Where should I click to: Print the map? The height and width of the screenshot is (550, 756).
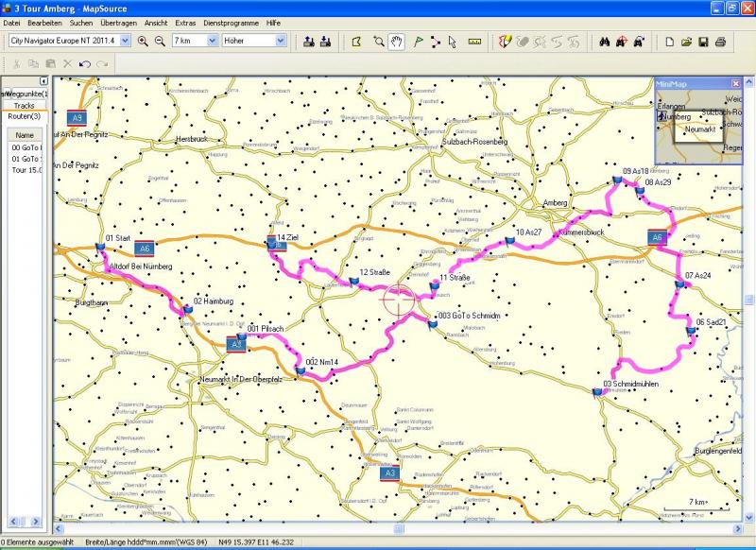720,42
